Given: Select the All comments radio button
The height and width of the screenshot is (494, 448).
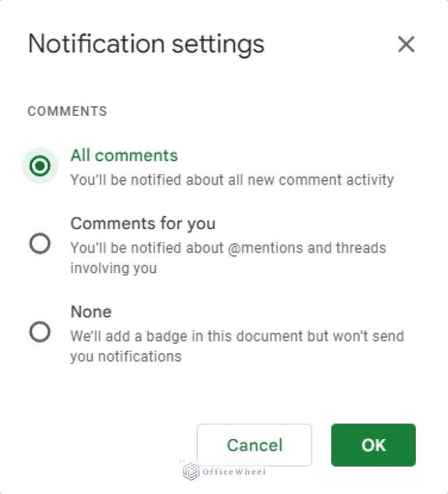Looking at the screenshot, I should [x=40, y=165].
